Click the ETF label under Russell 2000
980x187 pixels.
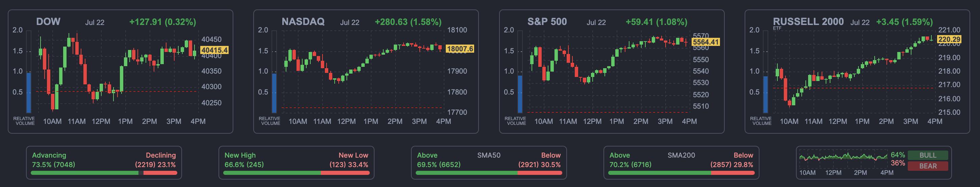point(777,28)
